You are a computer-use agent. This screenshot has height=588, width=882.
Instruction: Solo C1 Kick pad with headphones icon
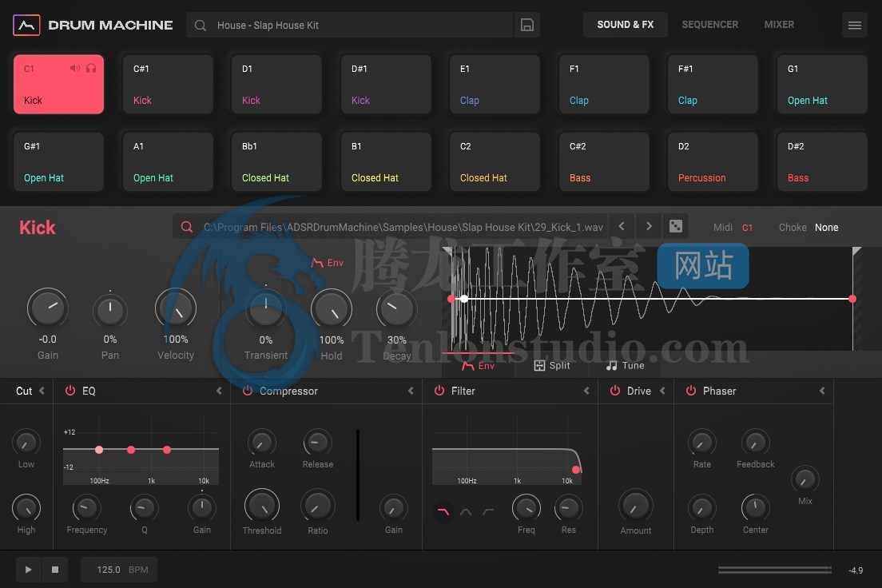pos(91,68)
